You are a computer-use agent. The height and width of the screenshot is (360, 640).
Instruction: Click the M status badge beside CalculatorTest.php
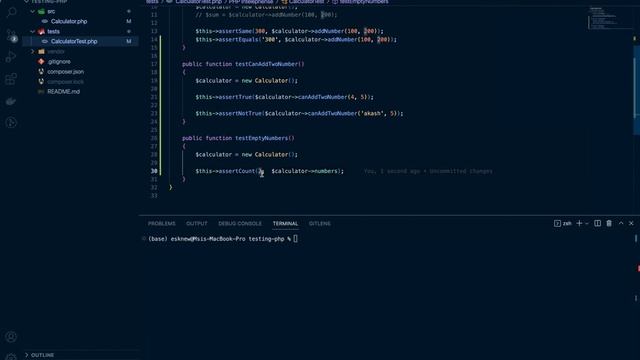(129, 41)
